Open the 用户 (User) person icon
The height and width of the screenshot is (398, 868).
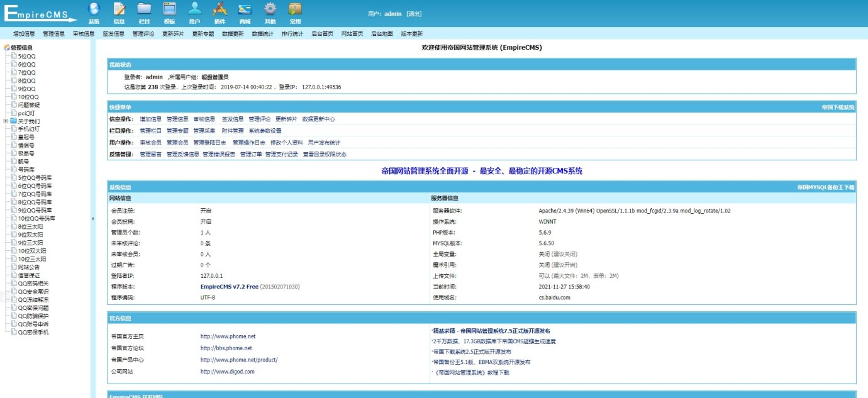click(x=194, y=9)
